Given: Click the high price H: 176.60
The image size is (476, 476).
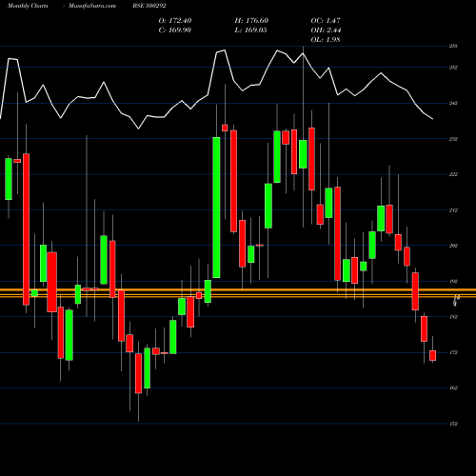Looking at the screenshot, I should [x=251, y=21].
